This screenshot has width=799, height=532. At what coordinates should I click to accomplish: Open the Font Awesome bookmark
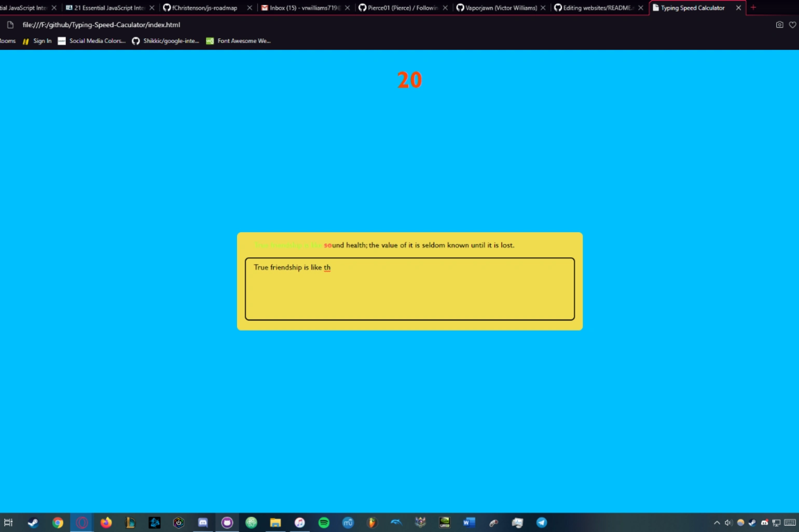tap(238, 41)
